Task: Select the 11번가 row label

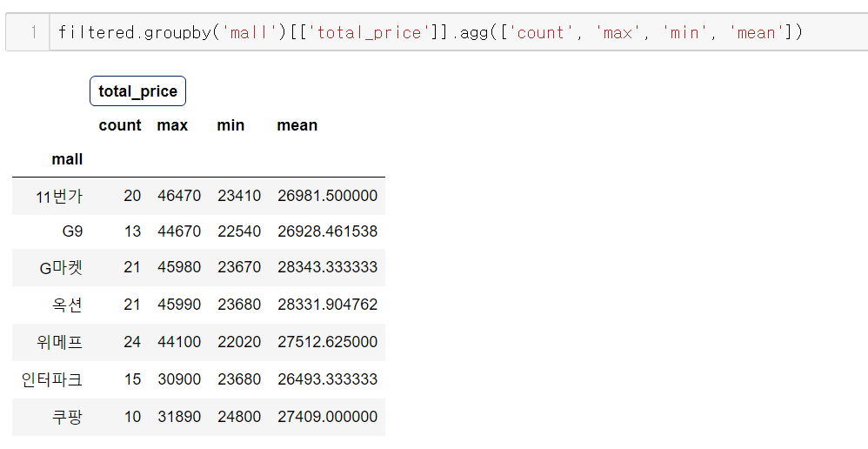Action: 59,196
